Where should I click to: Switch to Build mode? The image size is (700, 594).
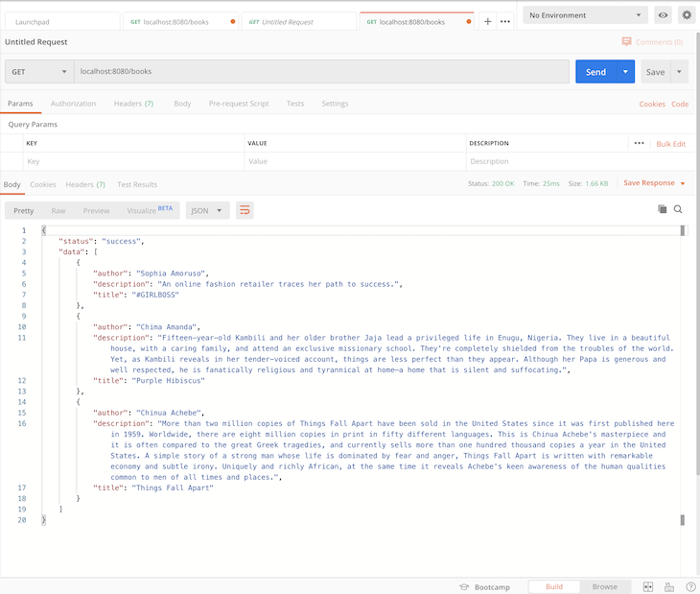click(554, 587)
